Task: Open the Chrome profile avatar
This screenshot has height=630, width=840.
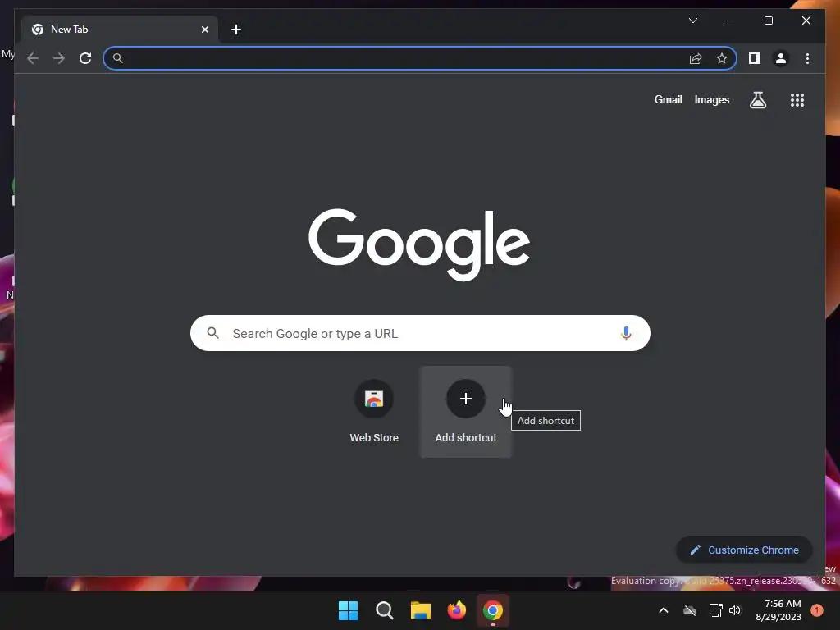Action: tap(781, 58)
